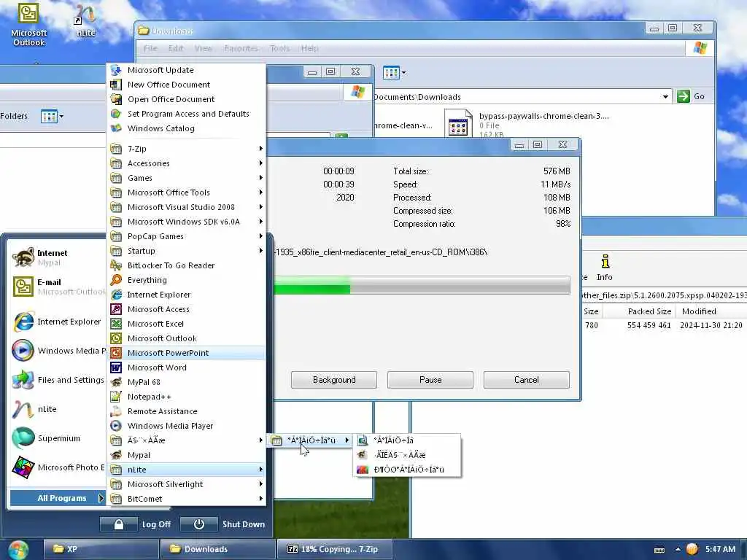Click Shut Down button
This screenshot has width=747, height=560.
coord(223,524)
